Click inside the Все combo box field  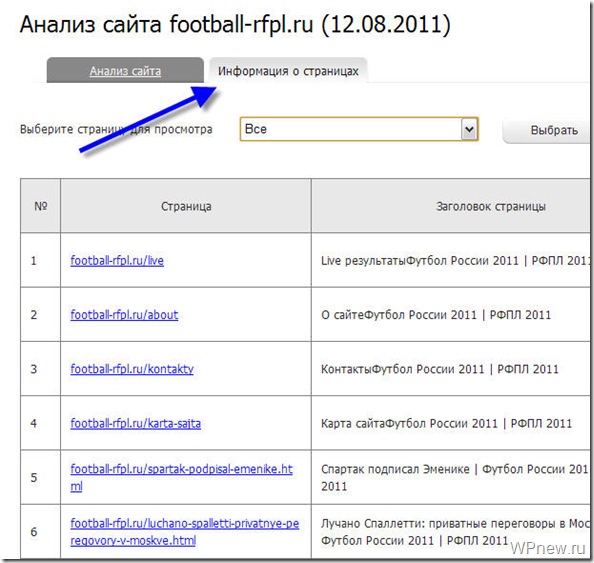pyautogui.click(x=359, y=129)
